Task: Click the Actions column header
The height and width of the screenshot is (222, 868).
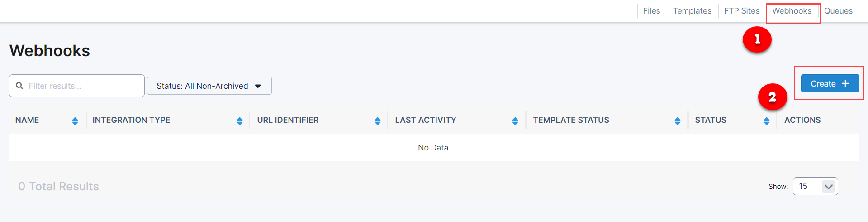Action: click(x=802, y=120)
